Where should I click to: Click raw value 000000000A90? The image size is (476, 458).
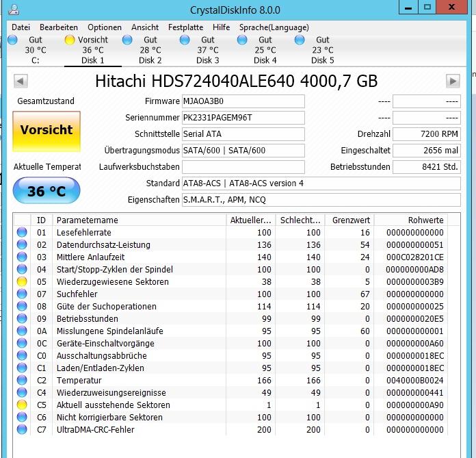pyautogui.click(x=414, y=405)
